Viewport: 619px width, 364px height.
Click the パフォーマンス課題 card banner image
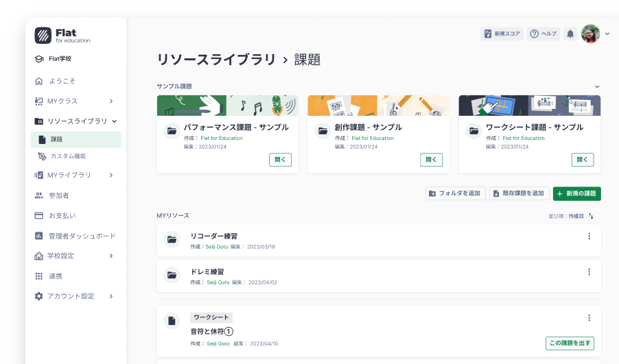pyautogui.click(x=227, y=106)
